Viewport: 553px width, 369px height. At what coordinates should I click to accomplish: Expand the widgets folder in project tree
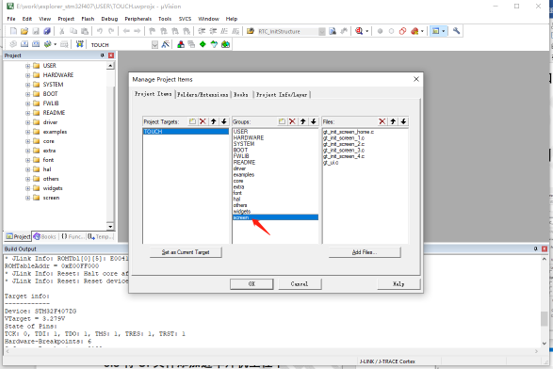click(x=28, y=188)
